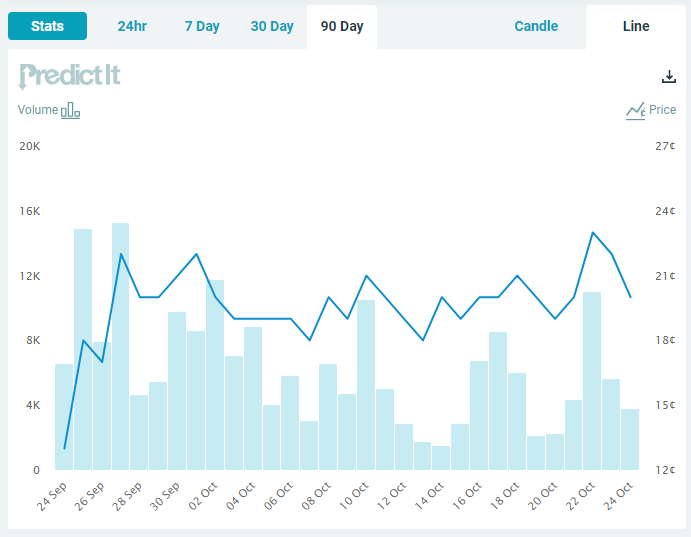Select the 90 Day range tab
Viewport: 691px width, 537px height.
342,26
